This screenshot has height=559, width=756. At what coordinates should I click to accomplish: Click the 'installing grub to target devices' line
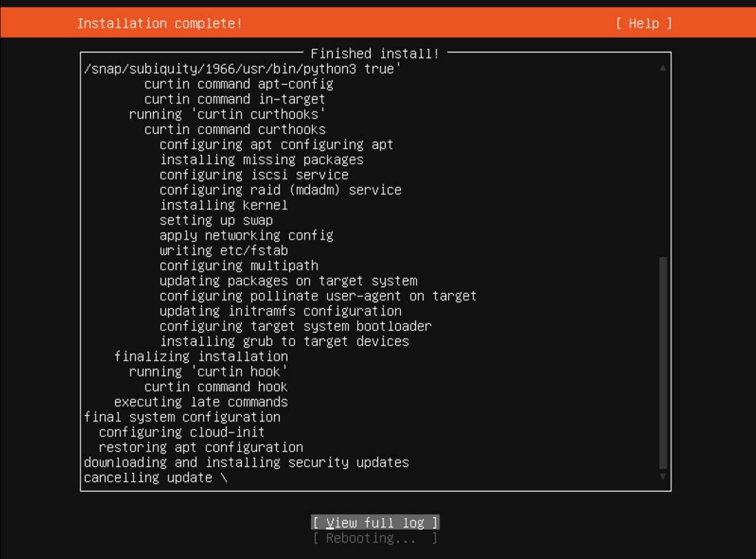(x=284, y=342)
